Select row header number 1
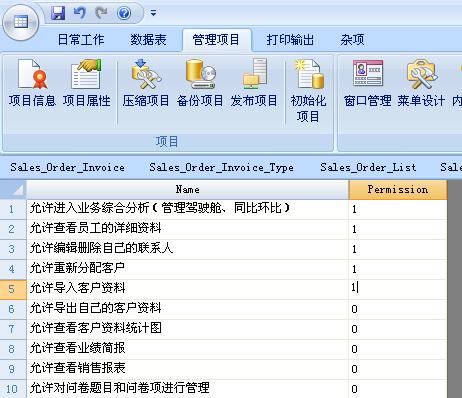The image size is (462, 398). click(13, 209)
